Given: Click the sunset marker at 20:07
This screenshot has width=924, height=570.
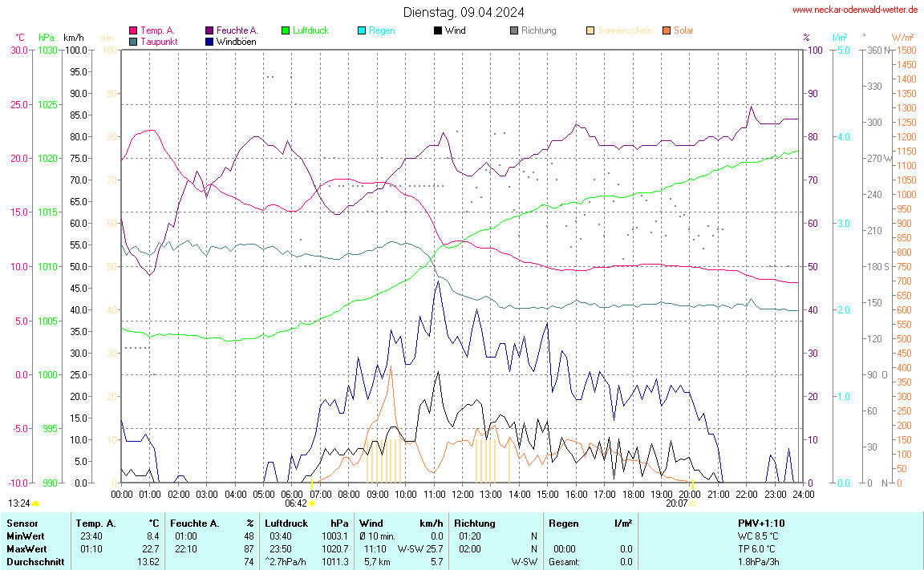Looking at the screenshot, I should tap(693, 503).
